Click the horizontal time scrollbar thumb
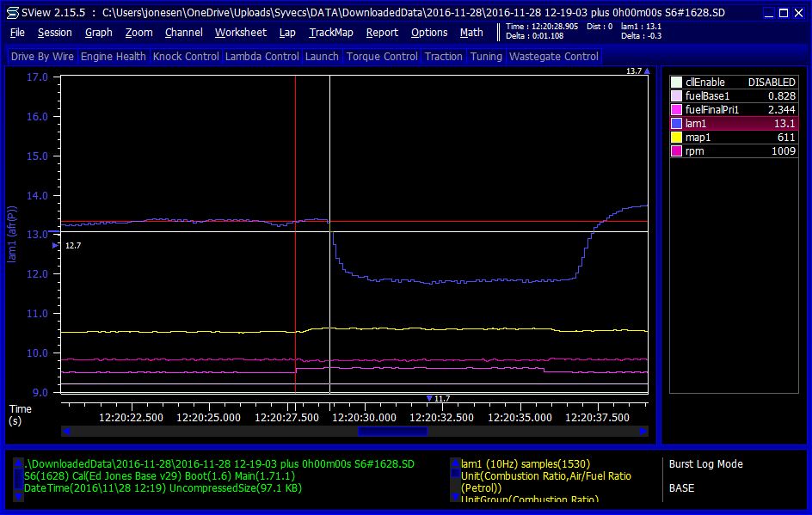 point(392,431)
